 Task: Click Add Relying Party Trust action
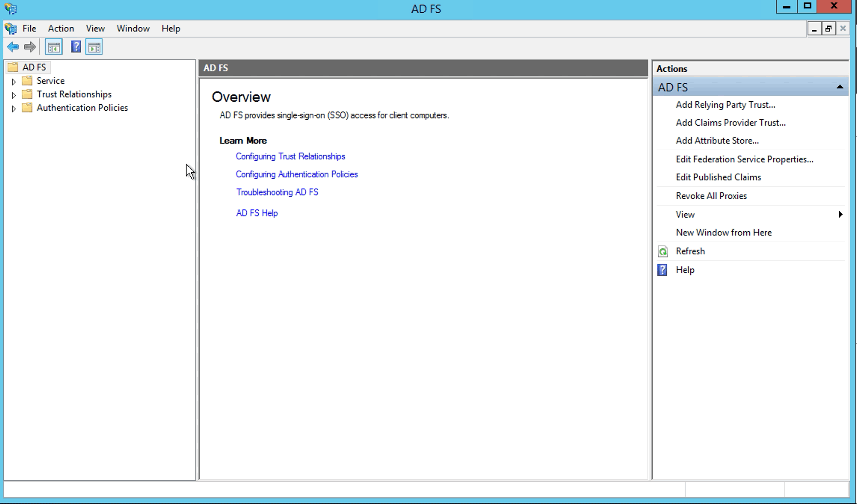[x=725, y=105]
